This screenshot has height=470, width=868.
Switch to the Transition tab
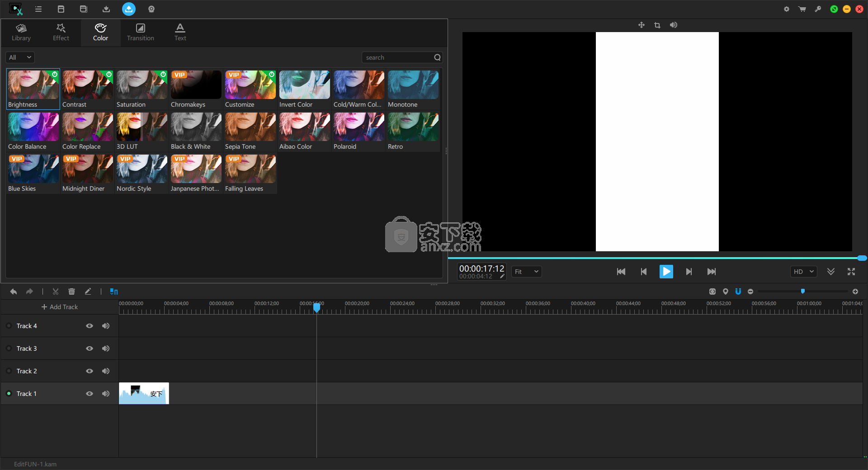[x=141, y=33]
